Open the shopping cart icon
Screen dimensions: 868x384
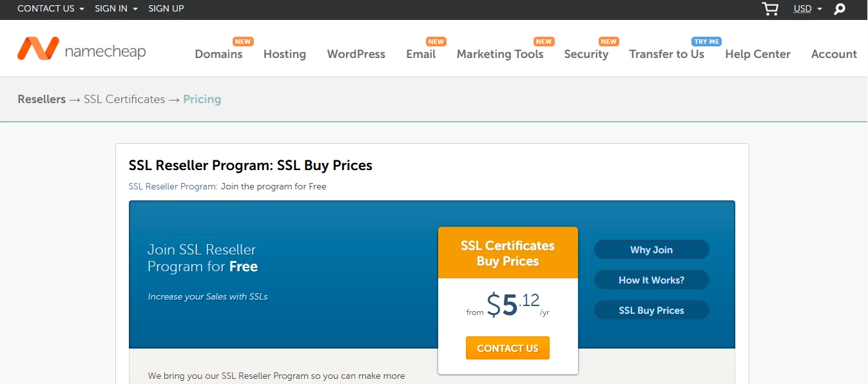coord(770,9)
